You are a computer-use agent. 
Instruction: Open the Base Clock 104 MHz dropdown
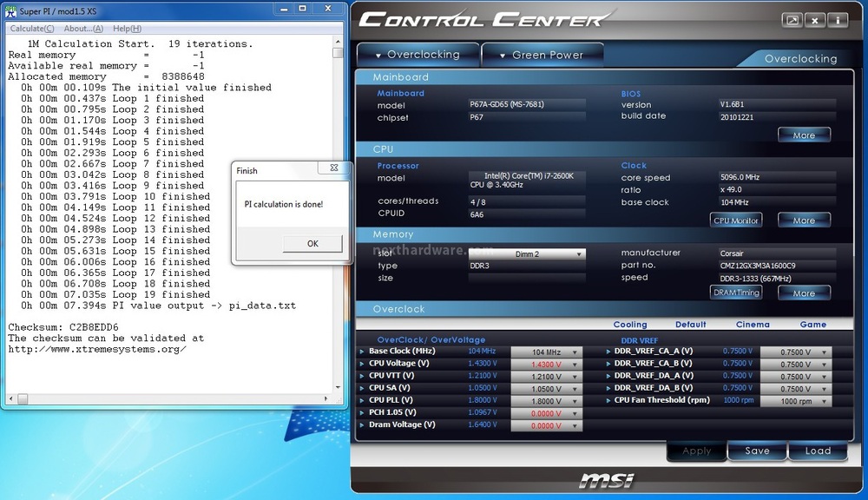point(546,352)
